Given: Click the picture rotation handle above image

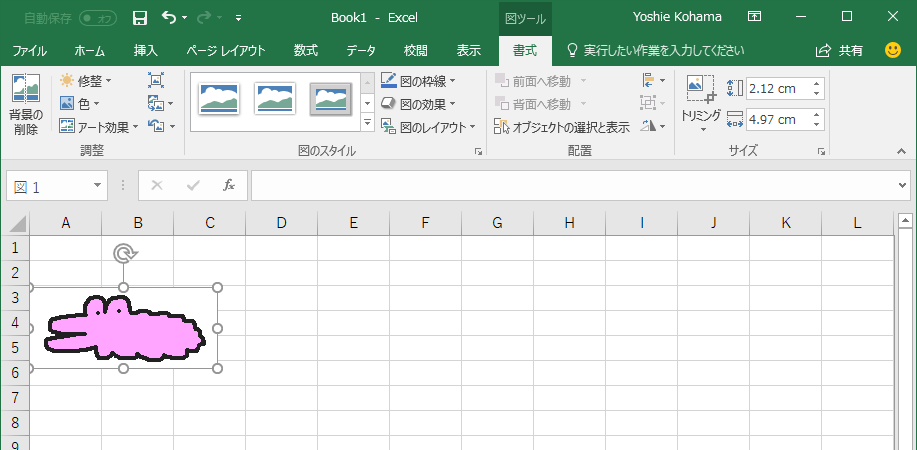Looking at the screenshot, I should click(124, 253).
